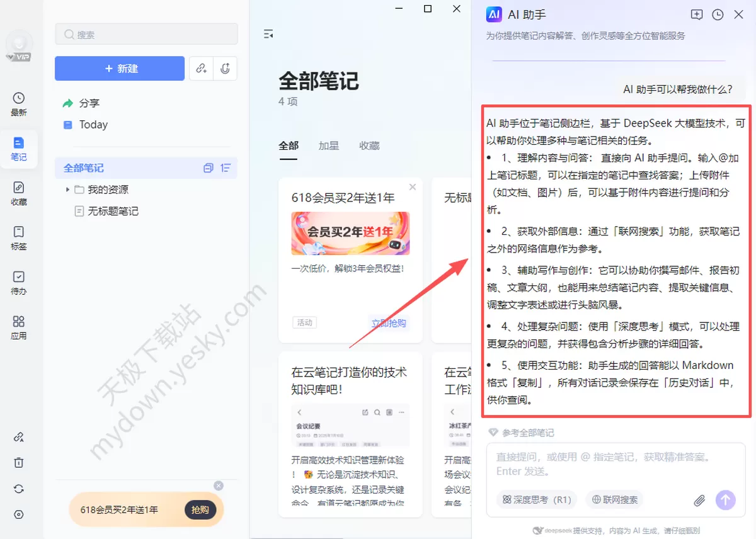Viewport: 756px width, 539px height.
Task: Send message with purple arrow button
Action: (x=725, y=500)
